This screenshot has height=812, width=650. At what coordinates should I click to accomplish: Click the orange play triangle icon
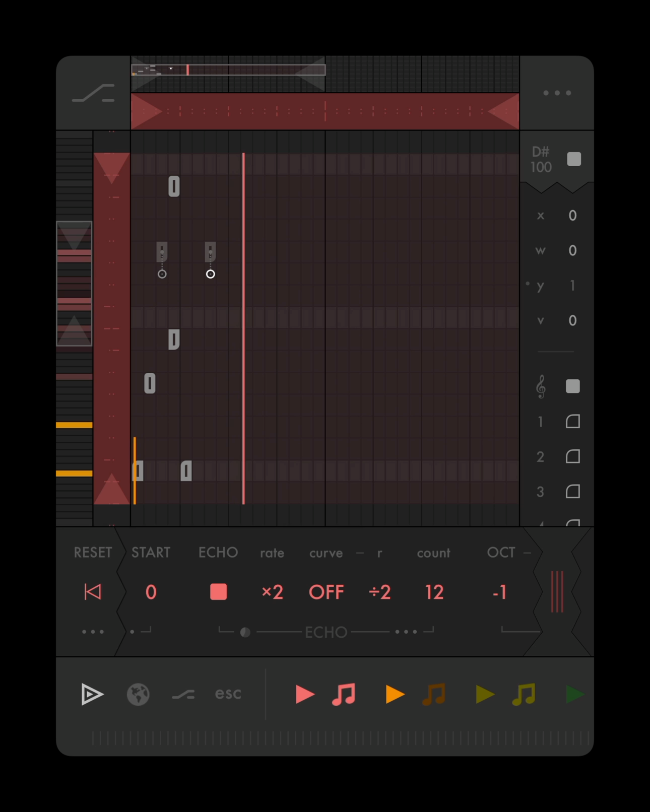pyautogui.click(x=395, y=694)
